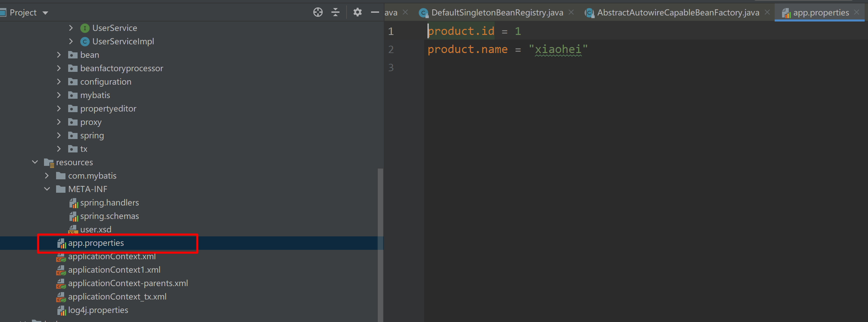
Task: Open applicationContext_tx.xml in tree
Action: [117, 297]
